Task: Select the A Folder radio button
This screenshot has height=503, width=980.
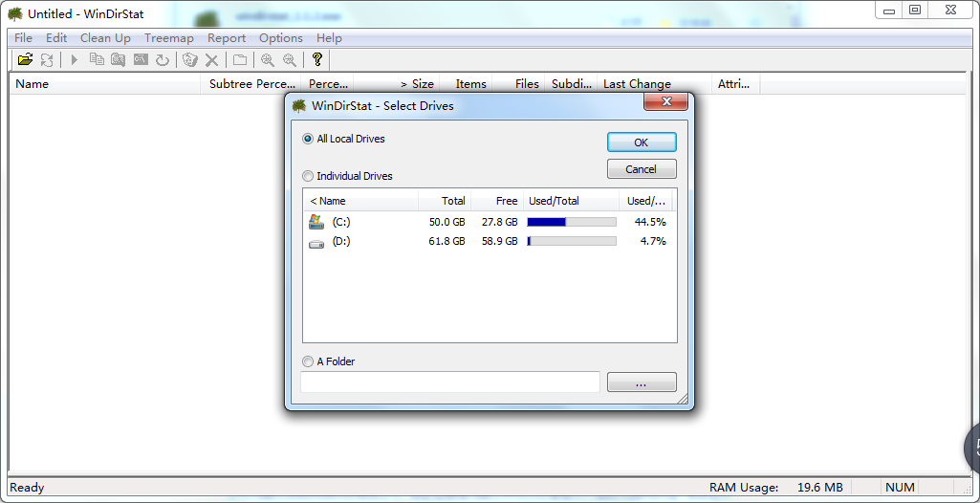Action: pos(308,361)
